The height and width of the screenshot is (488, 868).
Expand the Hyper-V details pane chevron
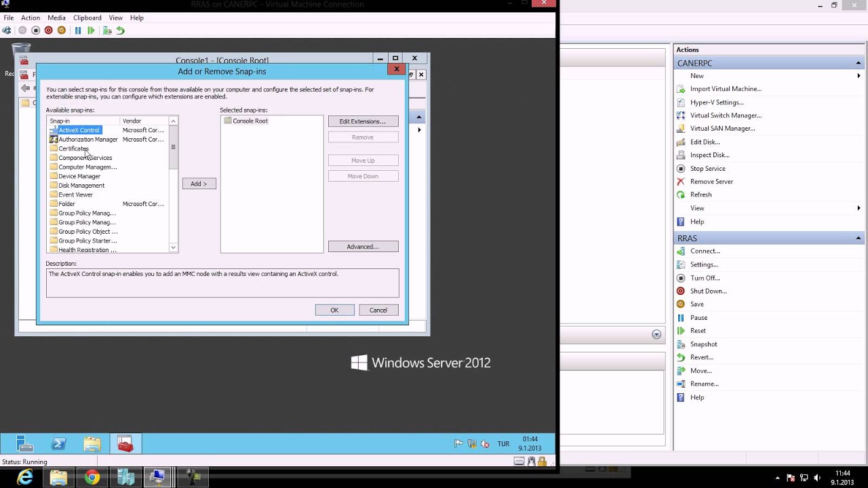coord(656,334)
